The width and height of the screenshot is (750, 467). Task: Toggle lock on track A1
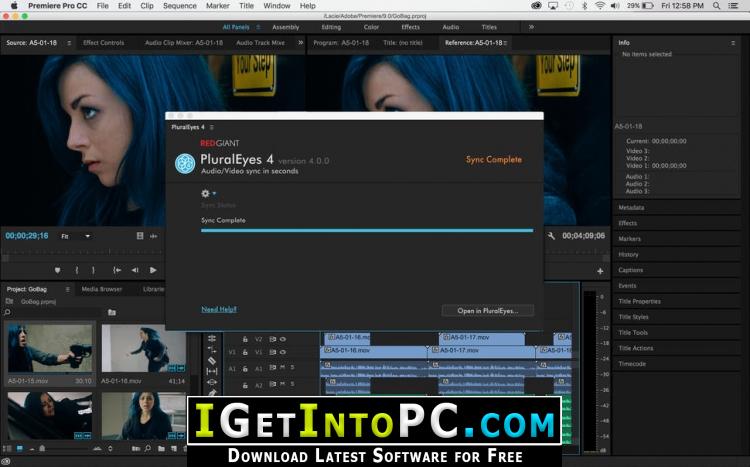(x=245, y=369)
